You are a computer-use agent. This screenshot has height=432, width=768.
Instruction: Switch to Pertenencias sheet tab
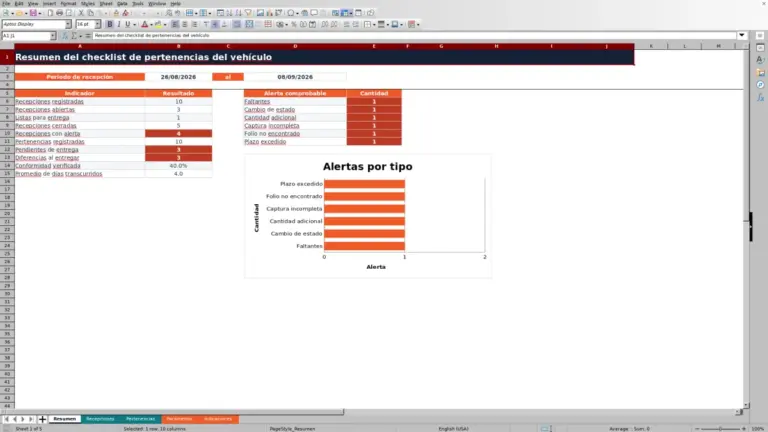click(x=141, y=419)
